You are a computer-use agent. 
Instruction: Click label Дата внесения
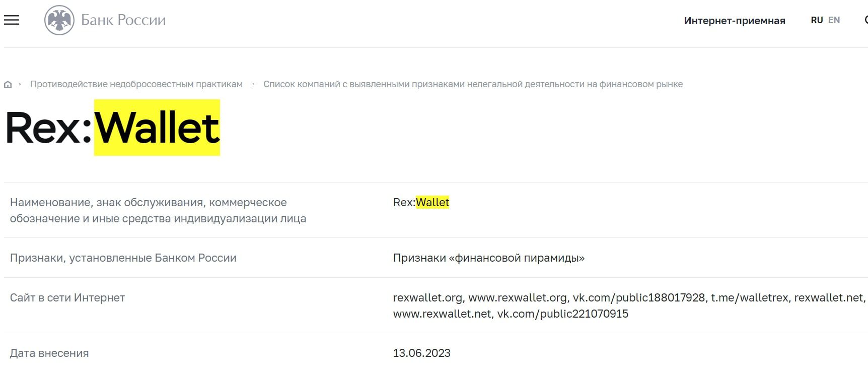(x=49, y=353)
